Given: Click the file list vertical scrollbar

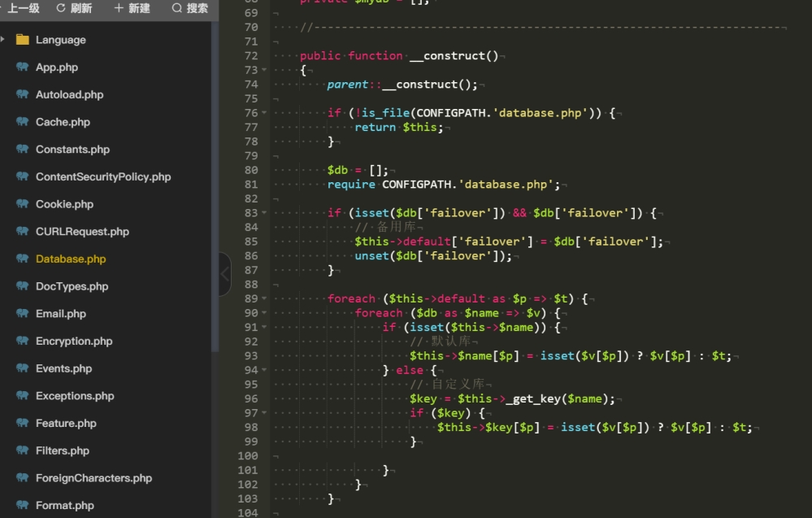Looking at the screenshot, I should tap(215, 186).
